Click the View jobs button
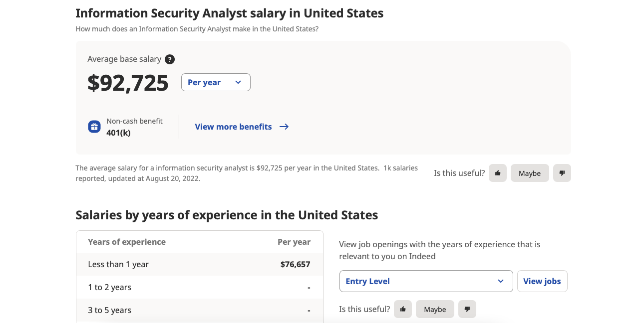Image resolution: width=644 pixels, height=323 pixels. click(542, 281)
